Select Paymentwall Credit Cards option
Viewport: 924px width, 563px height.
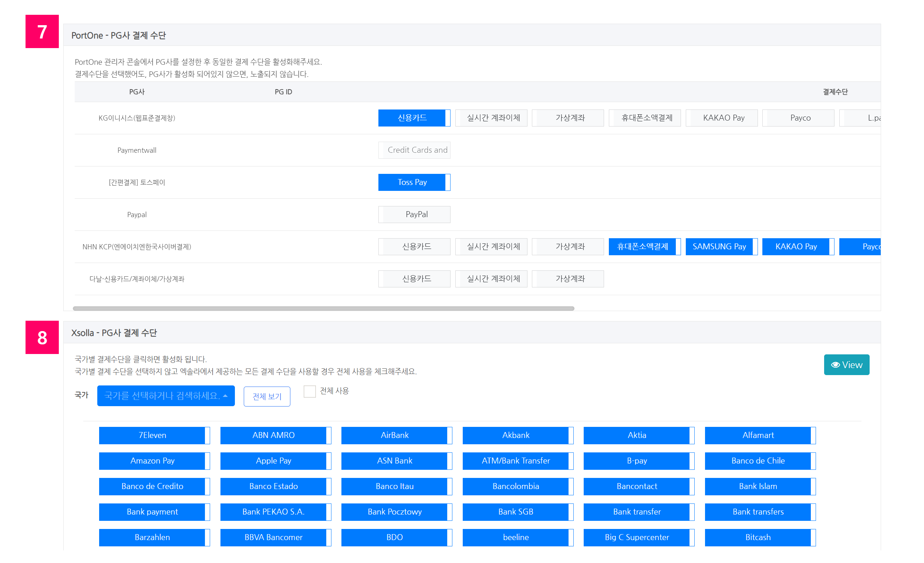(414, 150)
